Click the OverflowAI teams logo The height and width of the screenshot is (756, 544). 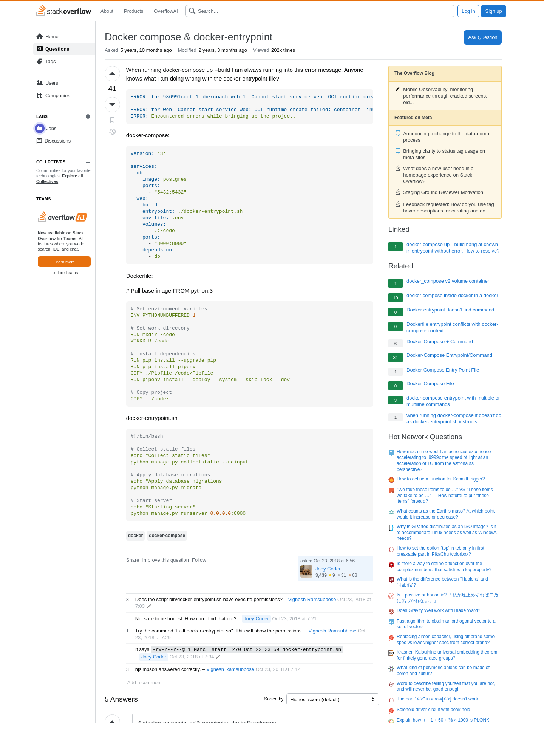(x=63, y=217)
